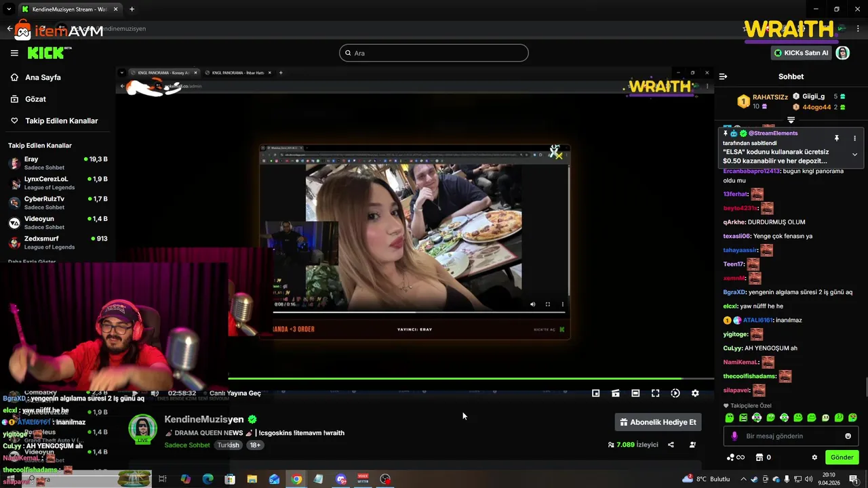Click StreamElements username in pinned message
This screenshot has width=868, height=488.
(773, 134)
